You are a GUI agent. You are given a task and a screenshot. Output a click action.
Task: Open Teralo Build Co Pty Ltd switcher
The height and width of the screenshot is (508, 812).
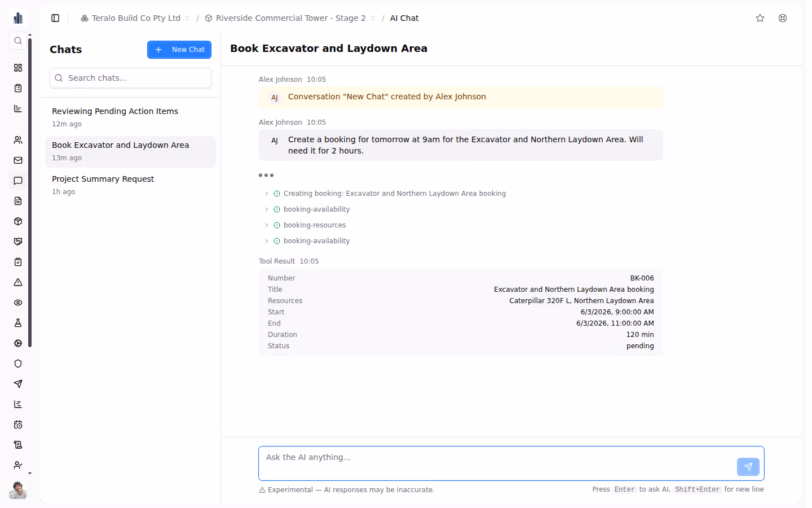135,18
